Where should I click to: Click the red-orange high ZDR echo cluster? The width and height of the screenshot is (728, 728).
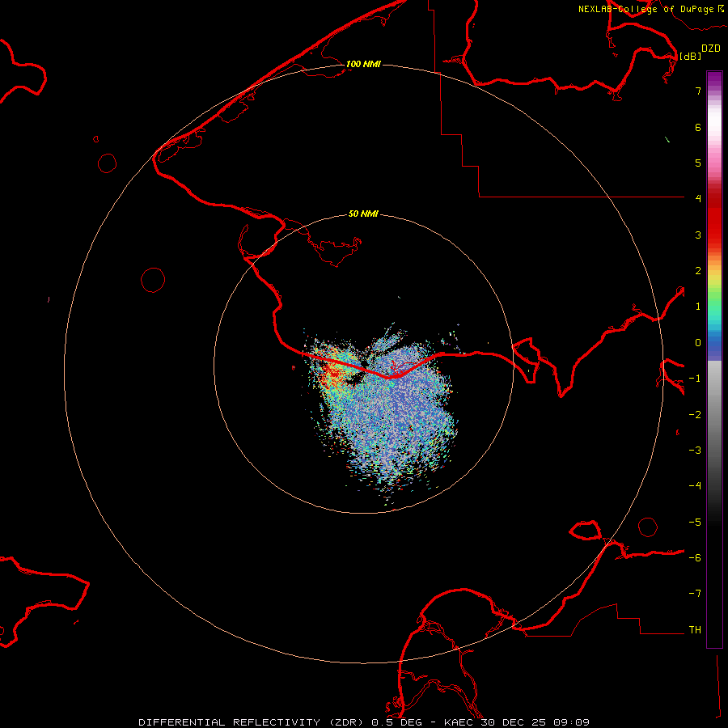click(x=333, y=372)
